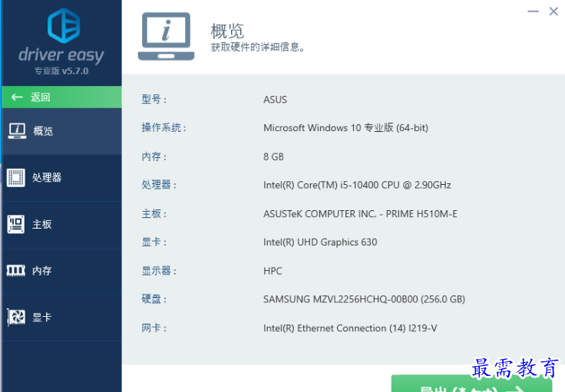Select the Intel UHD Graphics 630 value
Viewport: 565px width, 392px height.
[320, 242]
